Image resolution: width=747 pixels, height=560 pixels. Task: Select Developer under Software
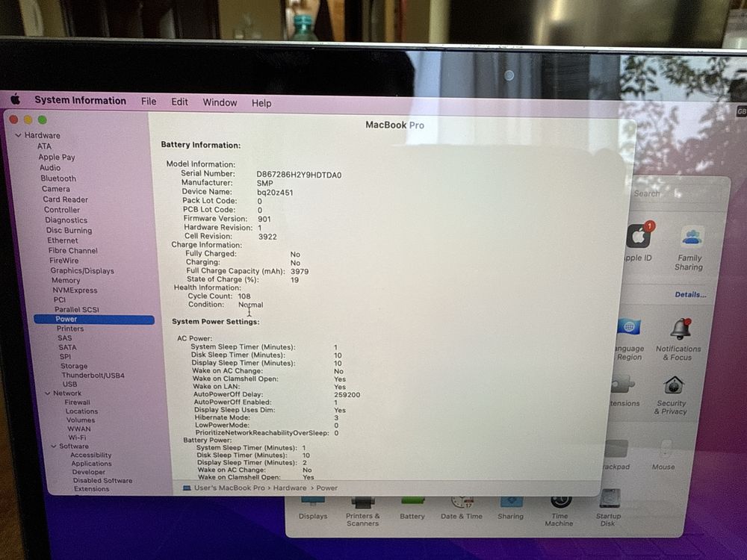tap(89, 472)
